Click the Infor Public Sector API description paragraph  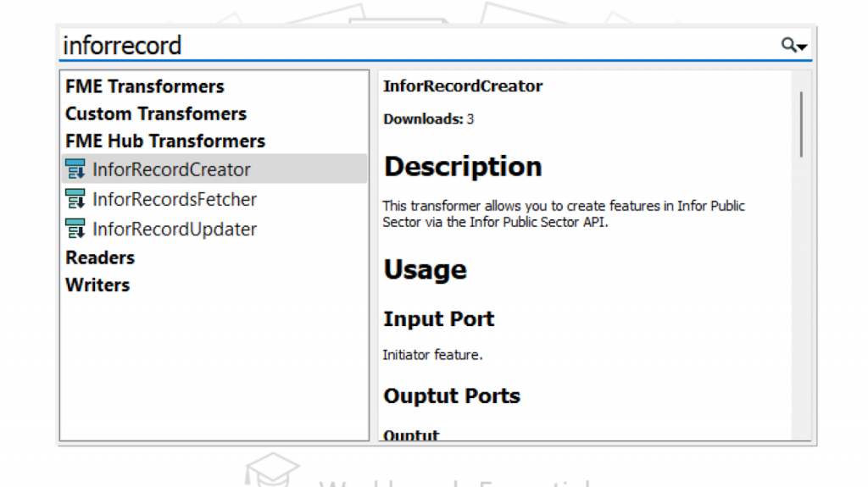click(x=564, y=213)
